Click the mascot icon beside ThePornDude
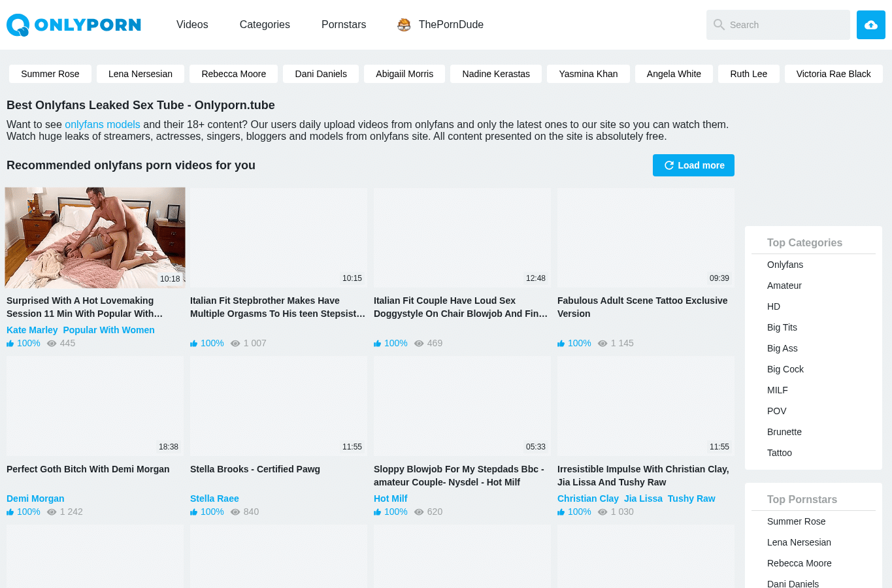This screenshot has width=892, height=588. [x=404, y=25]
